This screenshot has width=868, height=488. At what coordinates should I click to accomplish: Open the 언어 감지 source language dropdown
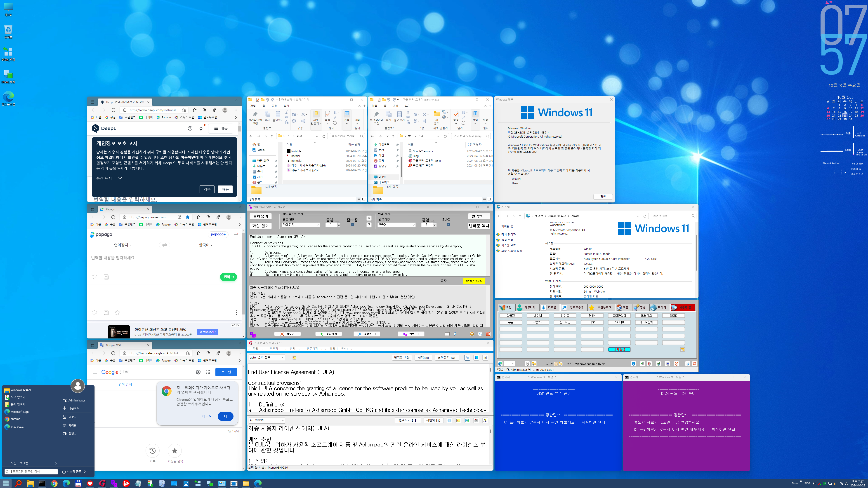coord(301,225)
